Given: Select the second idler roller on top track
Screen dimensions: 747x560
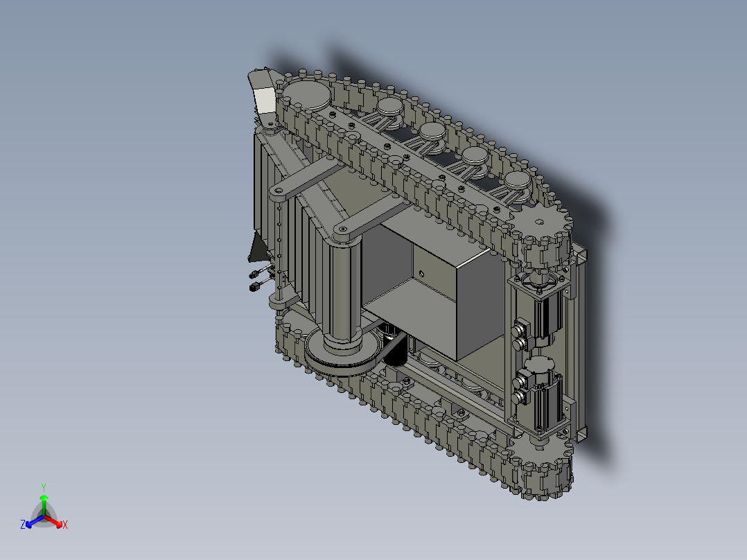Looking at the screenshot, I should [432, 133].
